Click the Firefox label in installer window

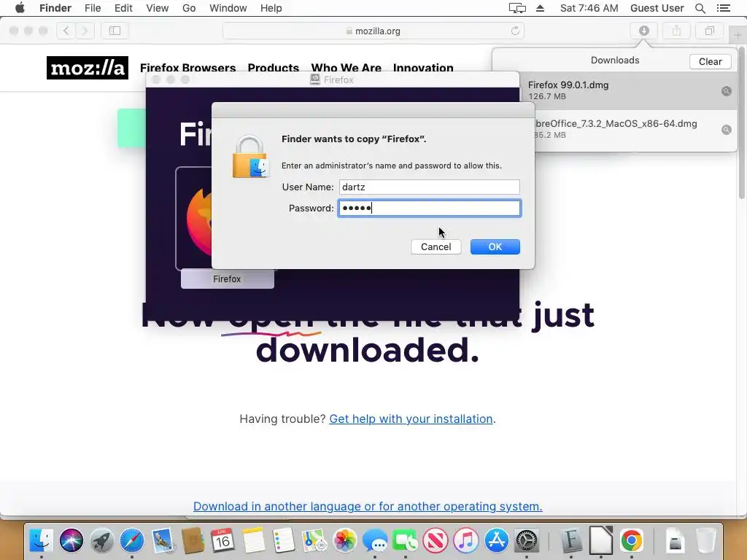[228, 279]
